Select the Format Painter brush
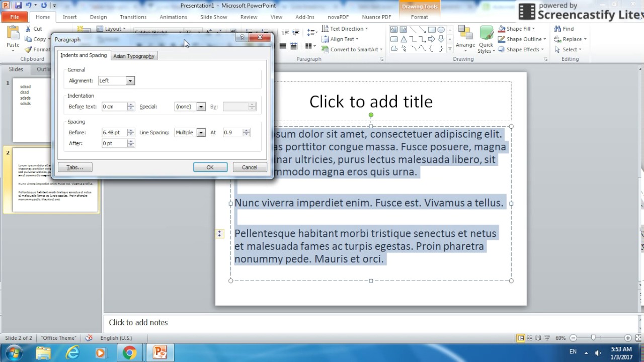Screen dimensions: 644x362 click(38, 50)
